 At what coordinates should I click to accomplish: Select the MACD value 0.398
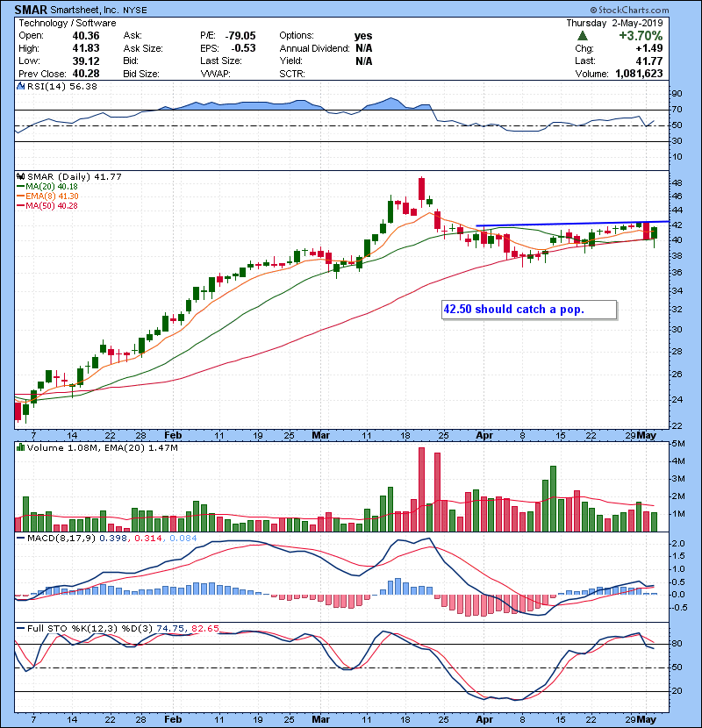tap(113, 539)
